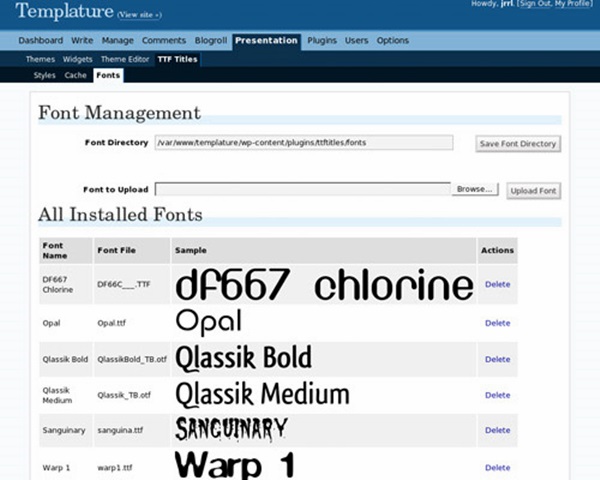The width and height of the screenshot is (600, 480).
Task: Open the Dashboard menu item
Action: tap(41, 41)
